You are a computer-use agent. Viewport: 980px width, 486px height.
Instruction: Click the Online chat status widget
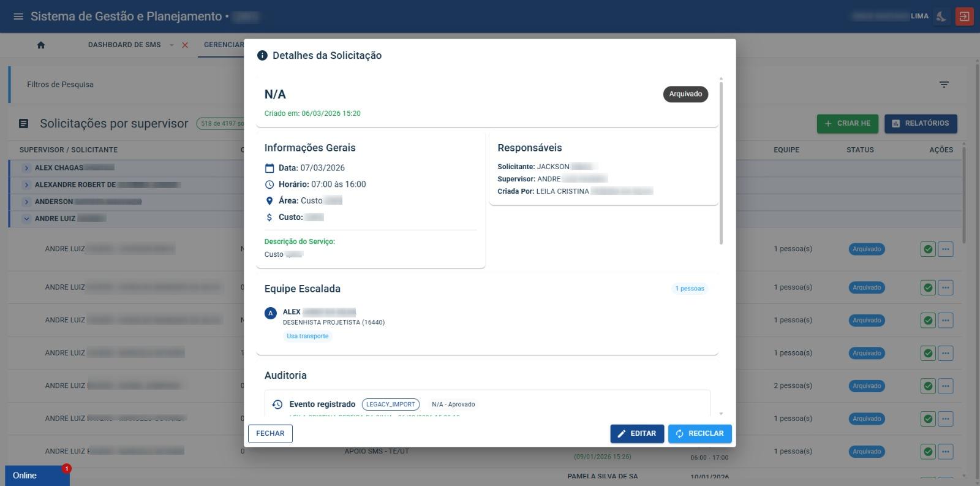point(37,476)
